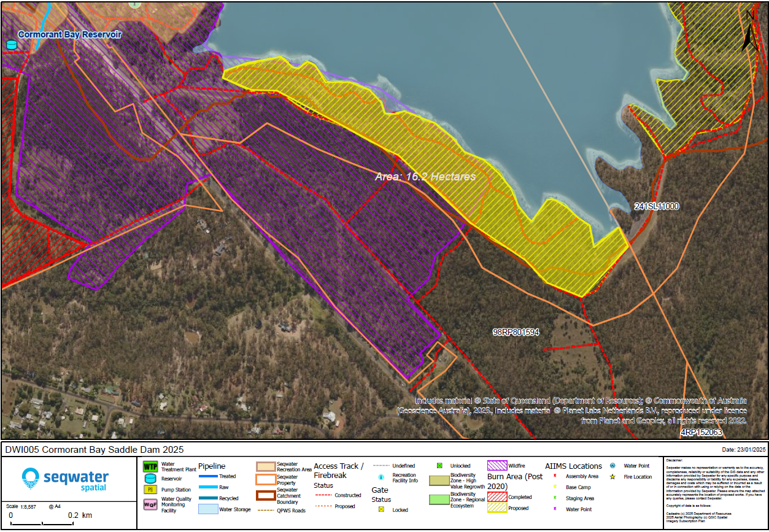This screenshot has width=769, height=532.
Task: Click the Biodiversity Zone Regional Ecosystem swatch
Action: pyautogui.click(x=438, y=499)
